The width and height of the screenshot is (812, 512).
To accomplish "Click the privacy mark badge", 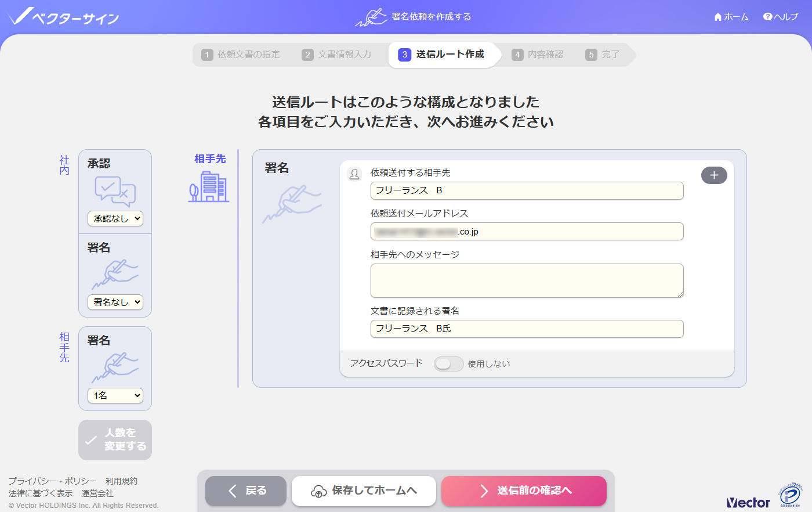I will pos(791,495).
